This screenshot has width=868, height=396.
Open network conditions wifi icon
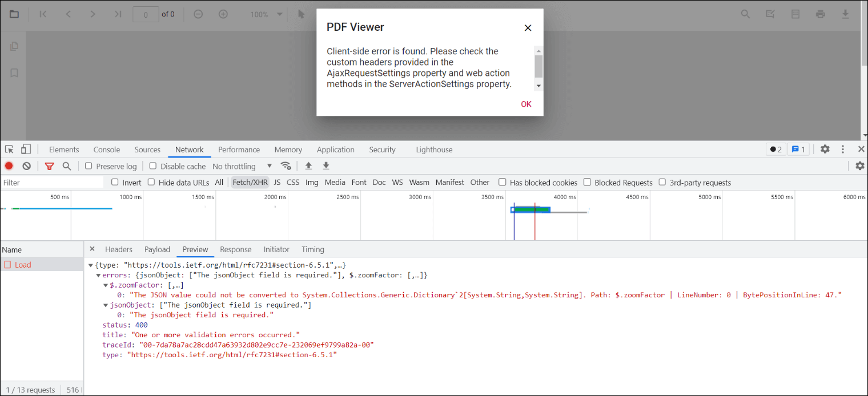[x=286, y=166]
